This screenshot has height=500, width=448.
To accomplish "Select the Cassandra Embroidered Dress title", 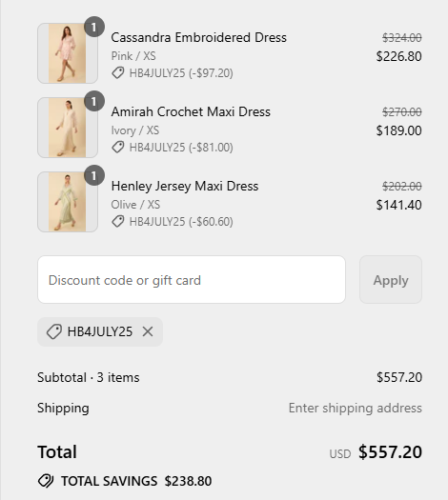I will (x=199, y=37).
